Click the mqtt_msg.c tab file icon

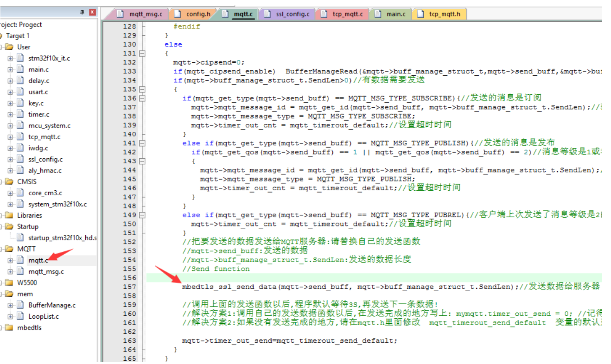pos(120,14)
